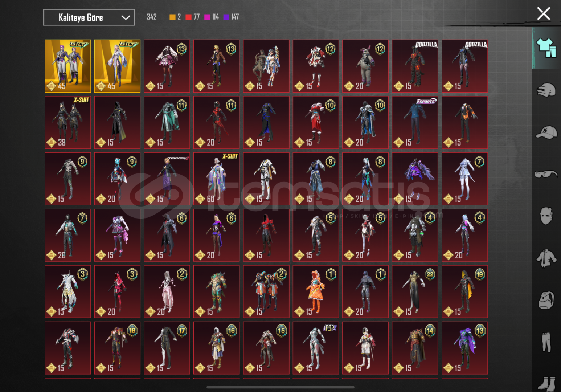Screen dimensions: 561x392
Task: Select the purple winged outfit
Action: click(415, 179)
